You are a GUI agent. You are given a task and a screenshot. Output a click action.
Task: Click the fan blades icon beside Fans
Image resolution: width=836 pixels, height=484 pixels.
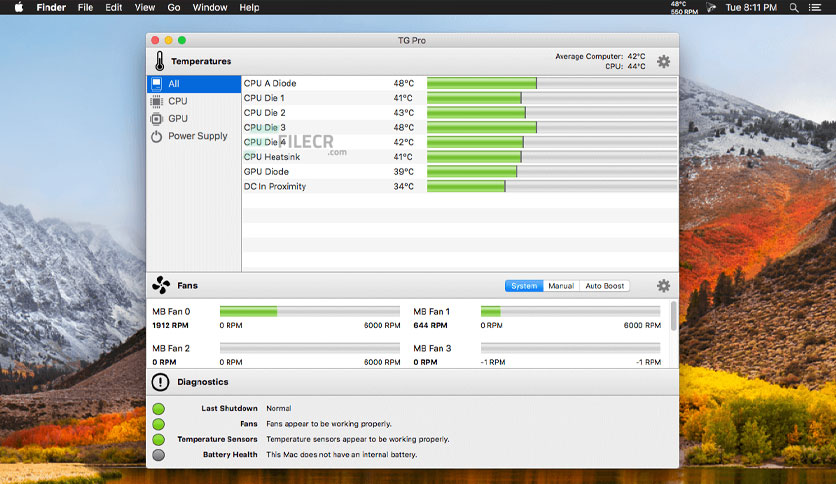pos(161,285)
